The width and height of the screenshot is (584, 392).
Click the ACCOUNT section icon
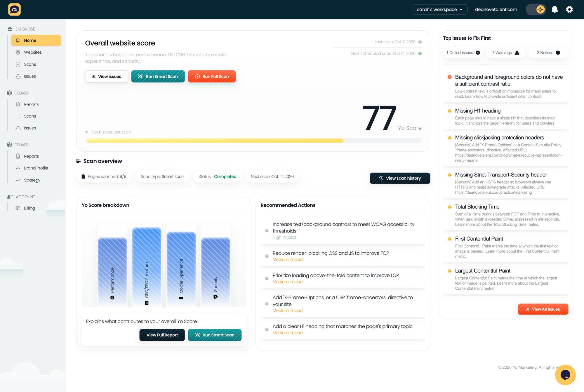coord(10,197)
